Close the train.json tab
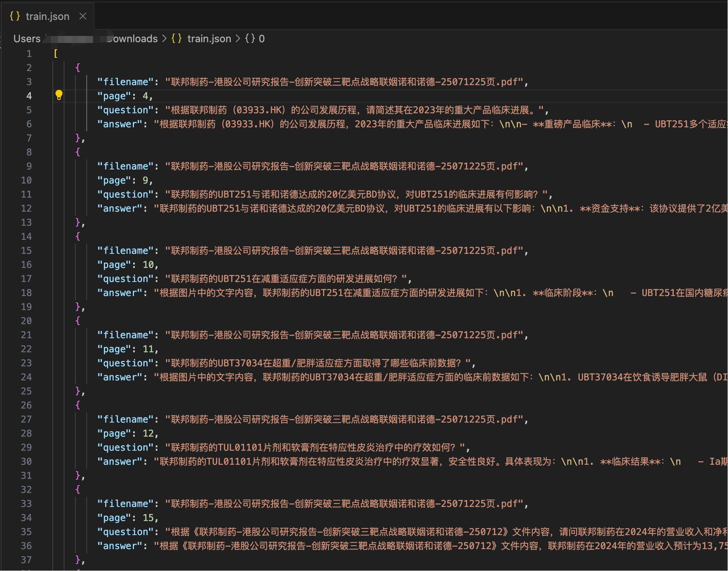This screenshot has height=571, width=728. tap(82, 16)
